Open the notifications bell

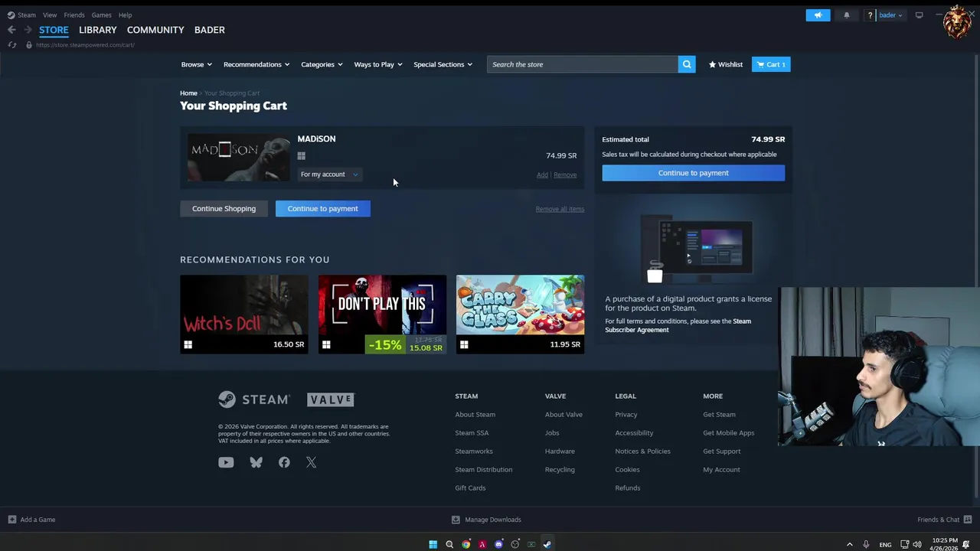pyautogui.click(x=846, y=15)
